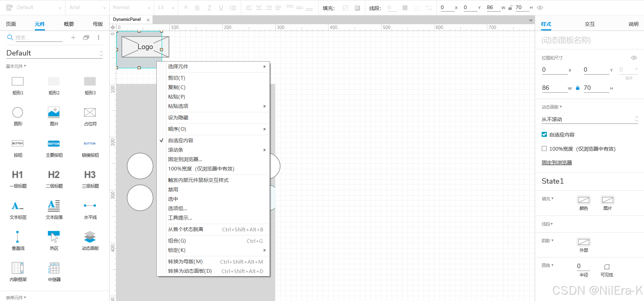This screenshot has height=301, width=644.
Task: Choose 设为隐藏 in the context menu
Action: 213,117
